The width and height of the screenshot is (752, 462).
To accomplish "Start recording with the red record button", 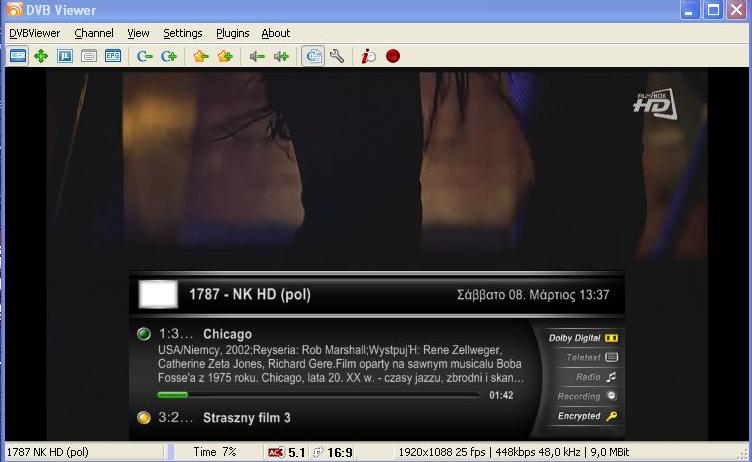I will [x=393, y=56].
